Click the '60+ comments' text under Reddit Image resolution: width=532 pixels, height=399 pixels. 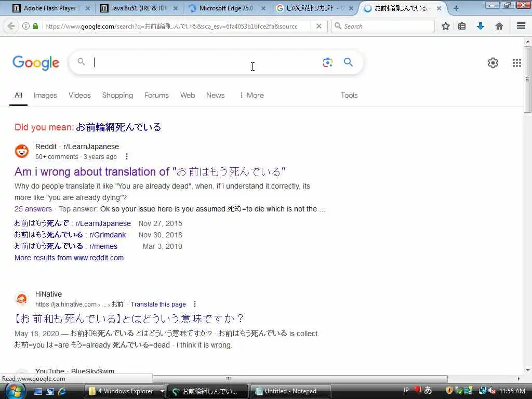pyautogui.click(x=57, y=157)
